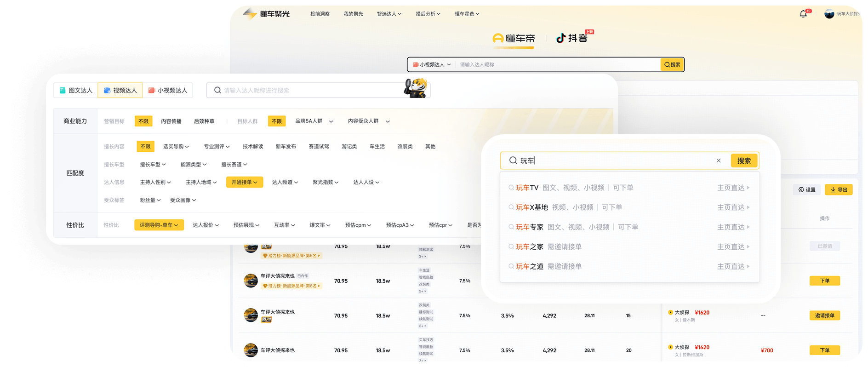The width and height of the screenshot is (868, 367).
Task: Expand 投后分析 menu
Action: click(428, 14)
